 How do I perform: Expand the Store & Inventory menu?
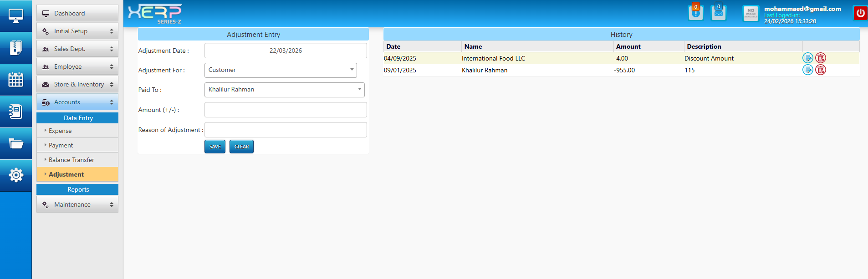(77, 85)
